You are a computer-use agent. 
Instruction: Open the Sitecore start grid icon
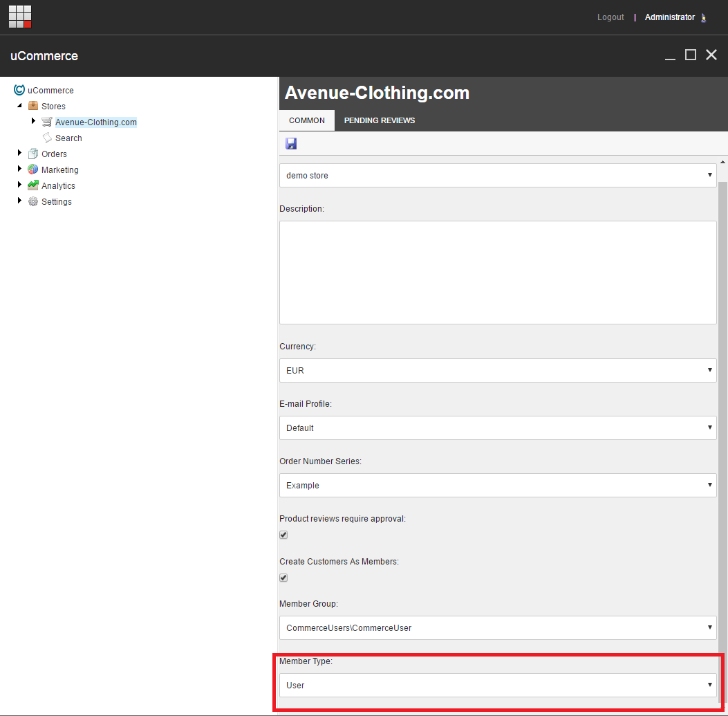click(20, 17)
